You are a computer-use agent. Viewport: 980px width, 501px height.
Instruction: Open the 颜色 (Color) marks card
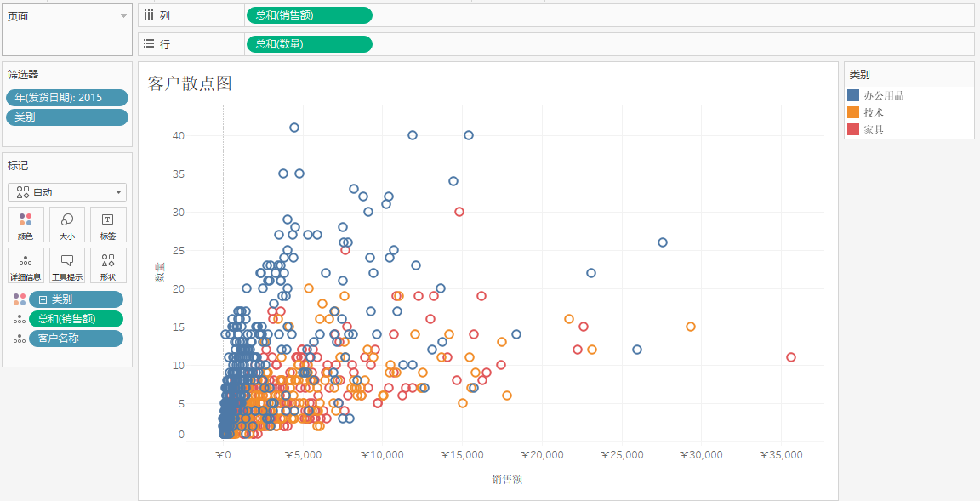(25, 225)
